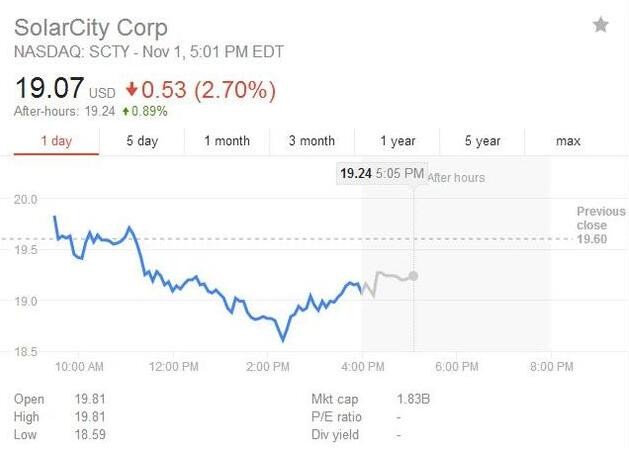This screenshot has width=629, height=460.
Task: Select the 5 year range tab
Action: coord(482,141)
